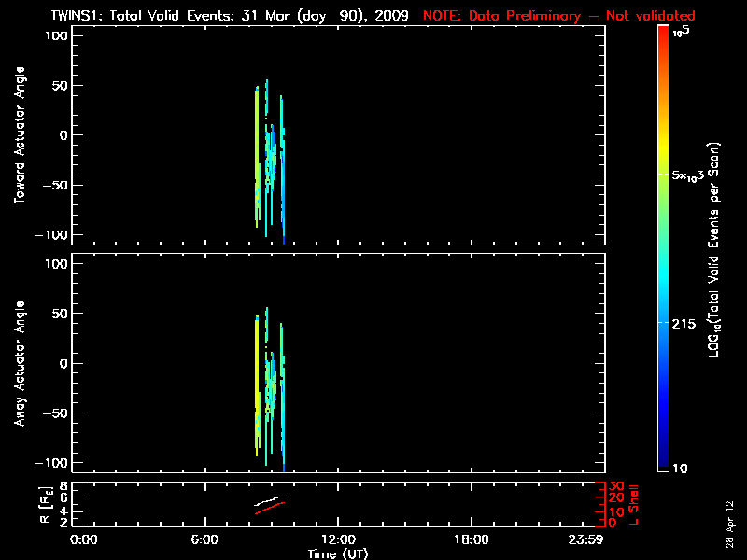Click the red end of the colorbar
Image resolution: width=747 pixels, height=560 pixels.
[663, 37]
